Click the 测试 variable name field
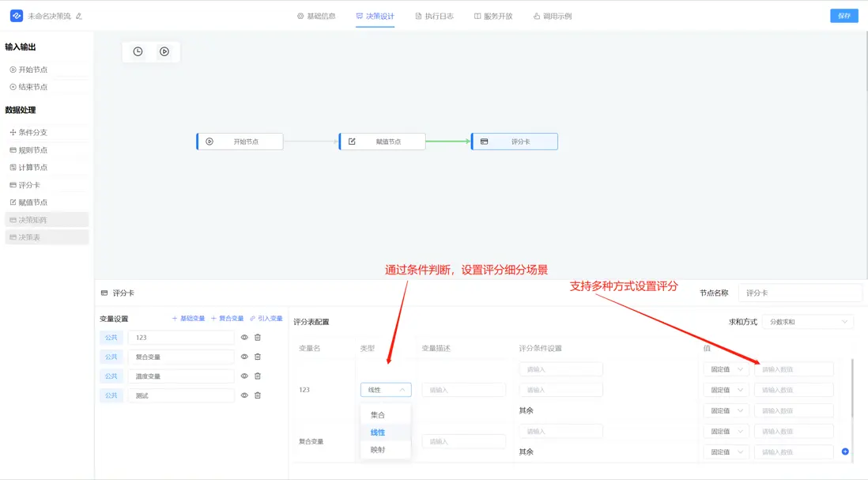The image size is (868, 480). (181, 395)
